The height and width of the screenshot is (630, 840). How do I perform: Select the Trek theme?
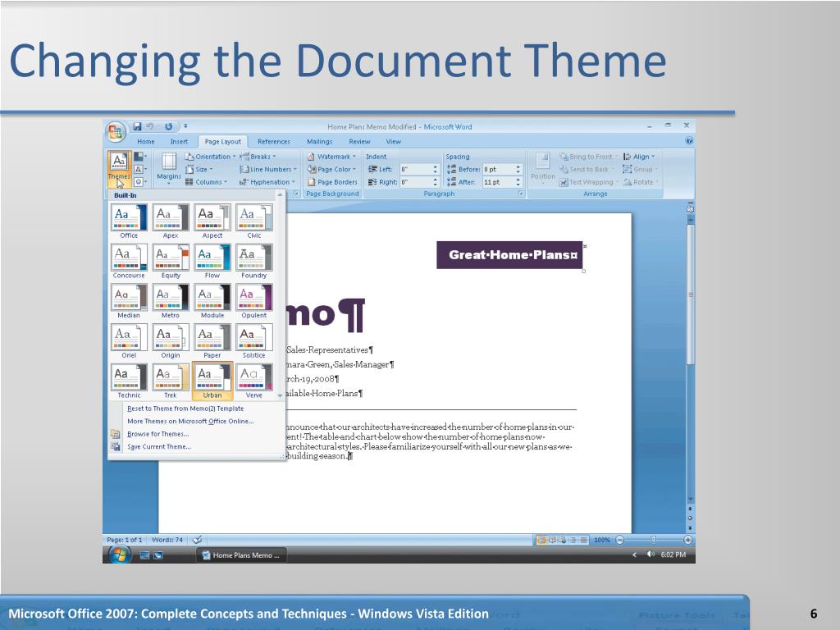[x=171, y=381]
